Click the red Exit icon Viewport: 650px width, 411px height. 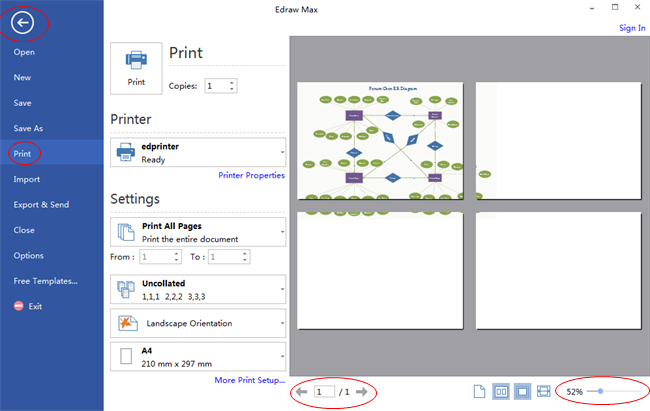19,306
